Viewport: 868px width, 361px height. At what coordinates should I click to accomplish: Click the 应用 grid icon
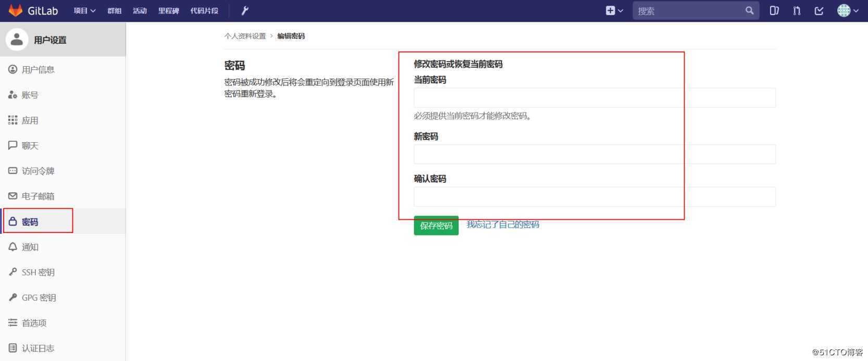pyautogui.click(x=13, y=120)
